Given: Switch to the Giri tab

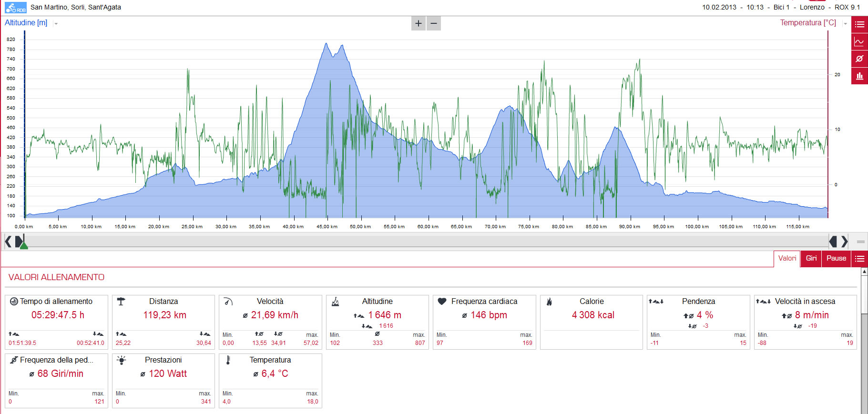Looking at the screenshot, I should pyautogui.click(x=811, y=259).
